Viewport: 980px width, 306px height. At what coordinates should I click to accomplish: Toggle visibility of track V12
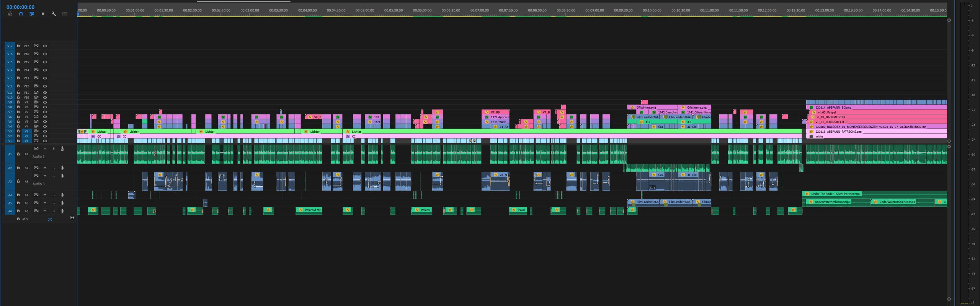pyautogui.click(x=45, y=86)
